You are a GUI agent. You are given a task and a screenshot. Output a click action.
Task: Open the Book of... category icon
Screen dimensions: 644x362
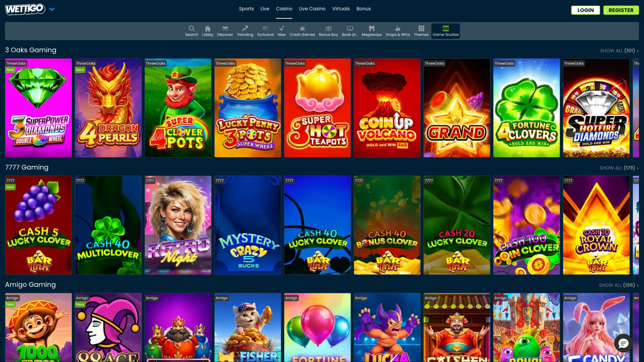350,31
